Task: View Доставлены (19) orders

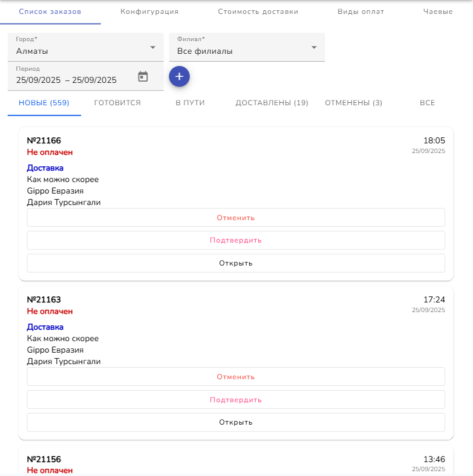Action: pyautogui.click(x=272, y=103)
